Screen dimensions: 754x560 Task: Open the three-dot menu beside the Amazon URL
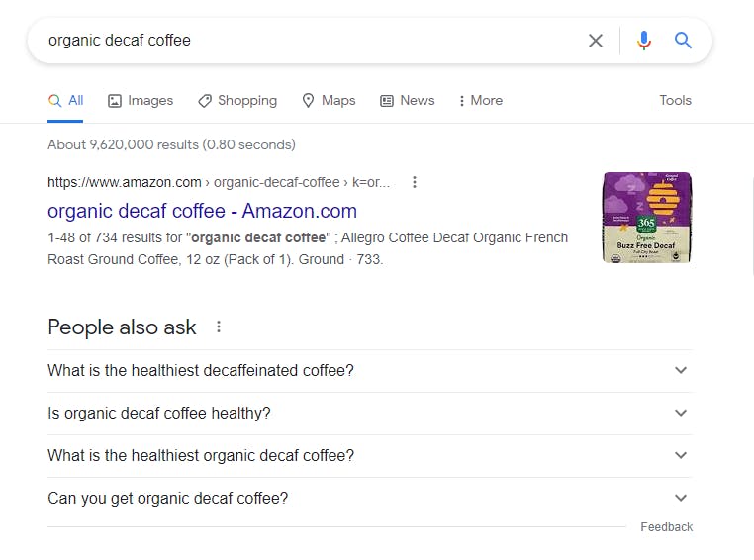point(414,182)
